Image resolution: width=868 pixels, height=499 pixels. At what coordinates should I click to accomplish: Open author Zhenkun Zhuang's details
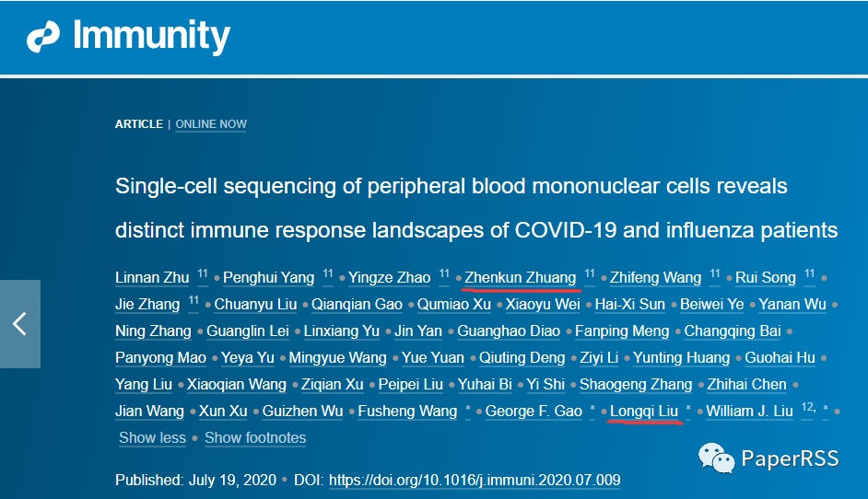[x=521, y=277]
